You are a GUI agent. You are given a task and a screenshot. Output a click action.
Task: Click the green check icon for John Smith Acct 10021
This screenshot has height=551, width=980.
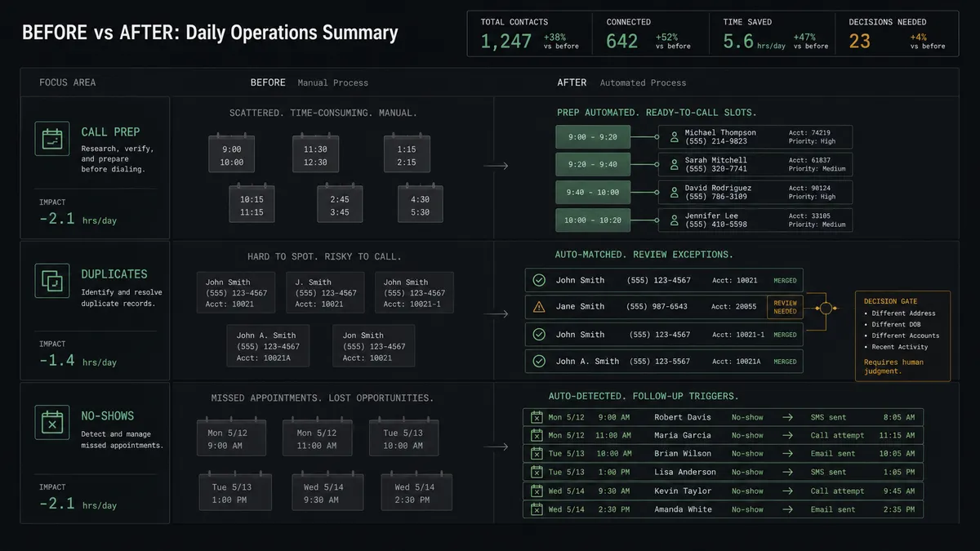click(x=539, y=280)
